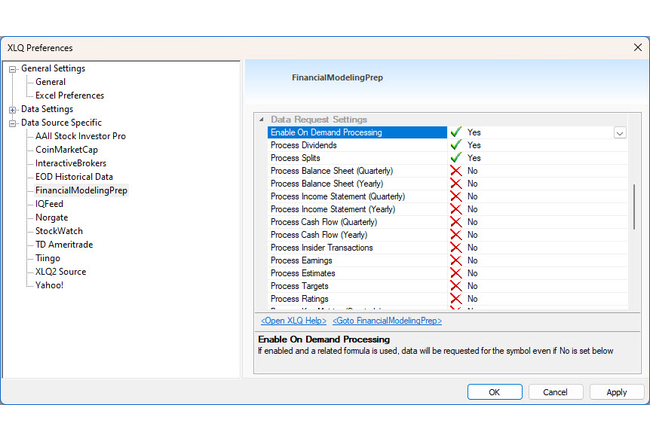
Task: Toggle Process Cash Flow (Quarterly) value No
Action: (472, 222)
